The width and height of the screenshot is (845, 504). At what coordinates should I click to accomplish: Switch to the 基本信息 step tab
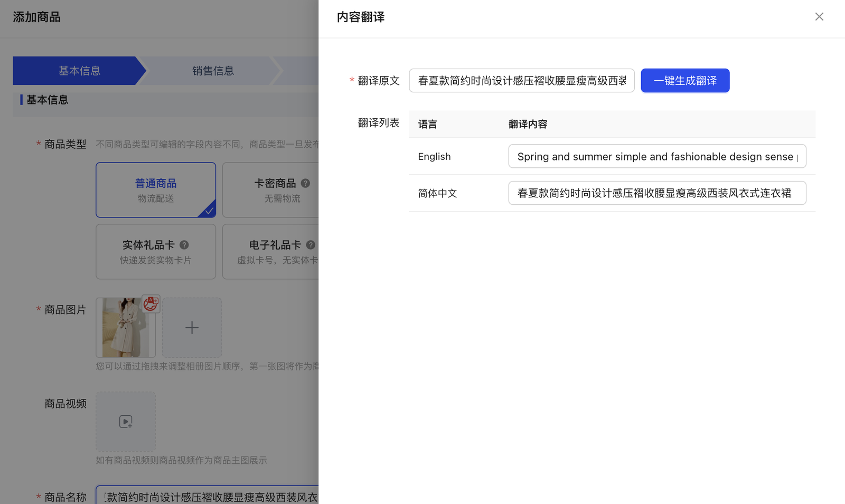(79, 71)
